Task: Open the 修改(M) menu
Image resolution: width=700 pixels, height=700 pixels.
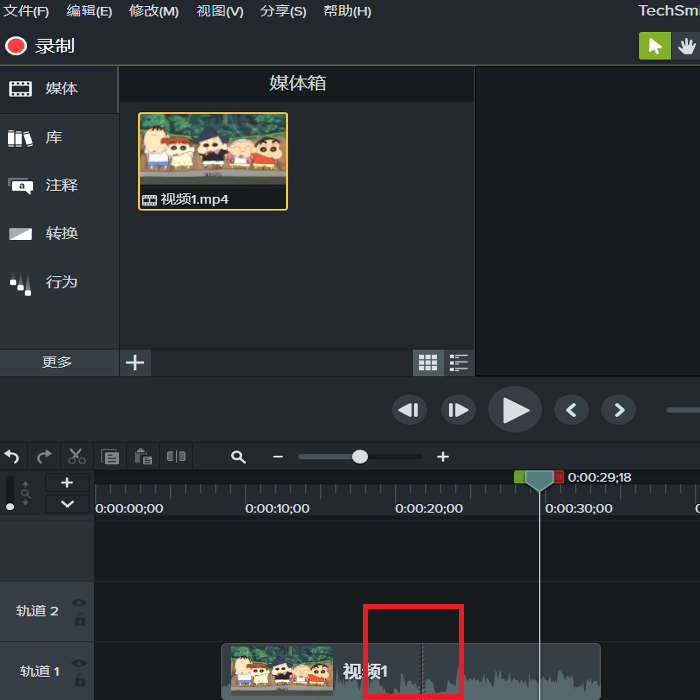Action: click(x=154, y=11)
